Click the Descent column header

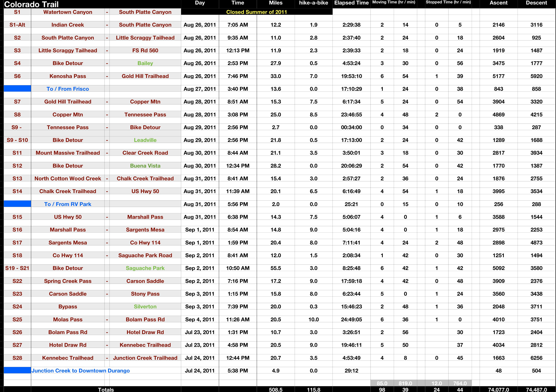point(536,3)
